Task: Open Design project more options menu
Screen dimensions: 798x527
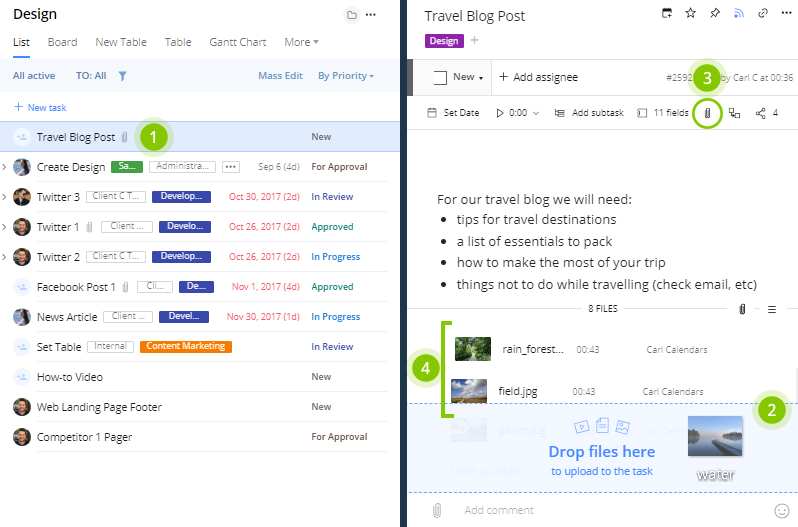Action: pyautogui.click(x=371, y=15)
